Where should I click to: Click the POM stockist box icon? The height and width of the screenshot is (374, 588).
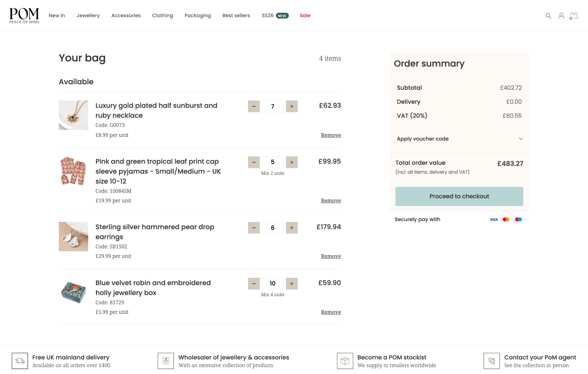coord(345,361)
